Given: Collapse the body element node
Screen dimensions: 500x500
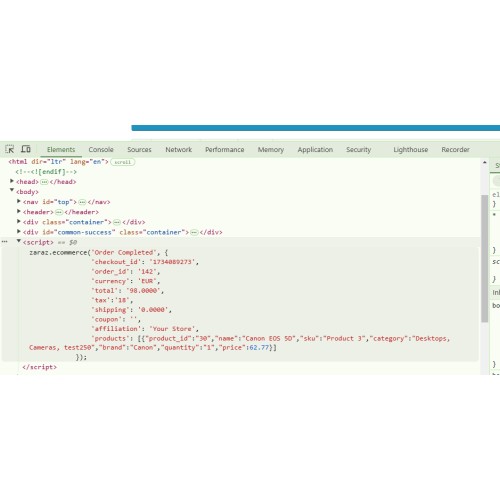Looking at the screenshot, I should [x=12, y=190].
